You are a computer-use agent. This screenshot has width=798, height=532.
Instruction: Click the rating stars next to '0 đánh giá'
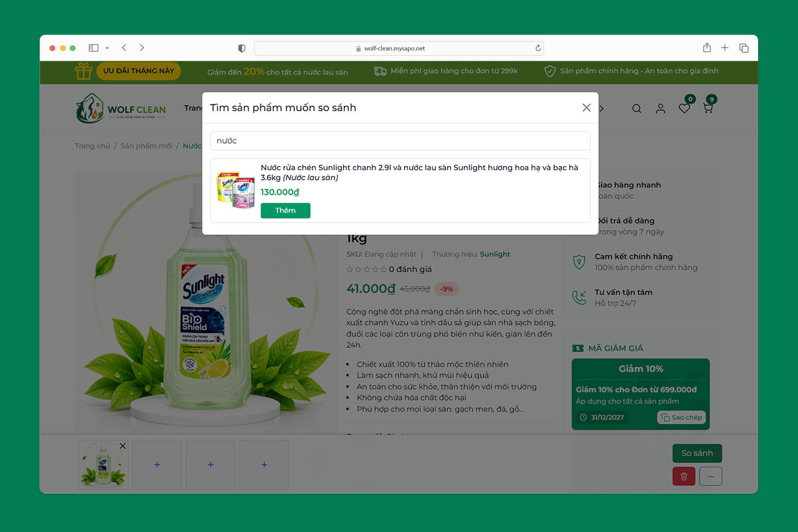pyautogui.click(x=367, y=270)
